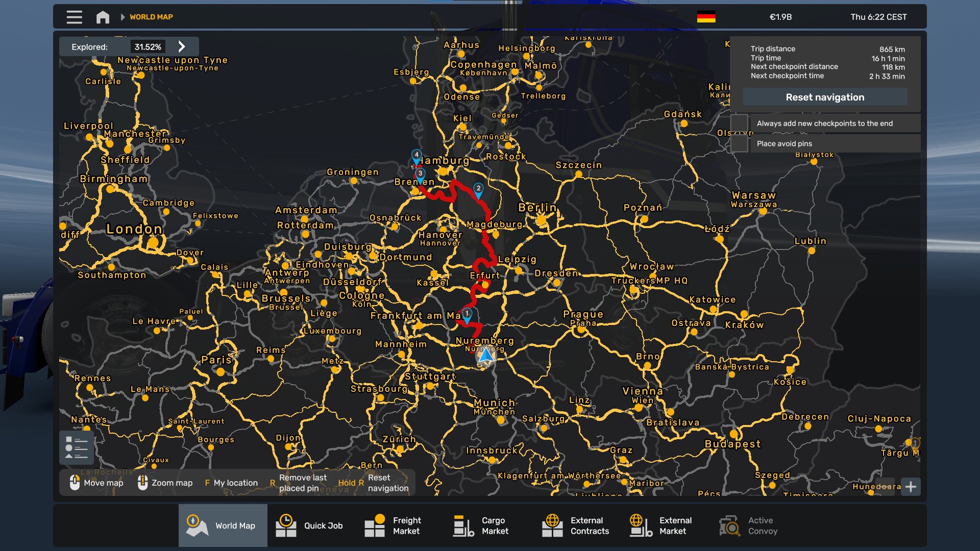Select checkpoint pin number 1

(467, 315)
